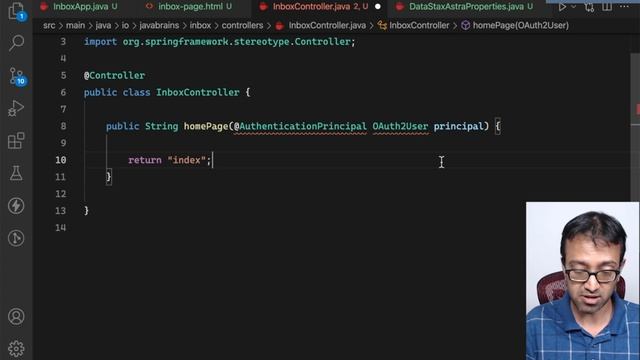Click the underlined @AuthenticationPrincipal annotation
640x360 pixels.
[x=300, y=127]
